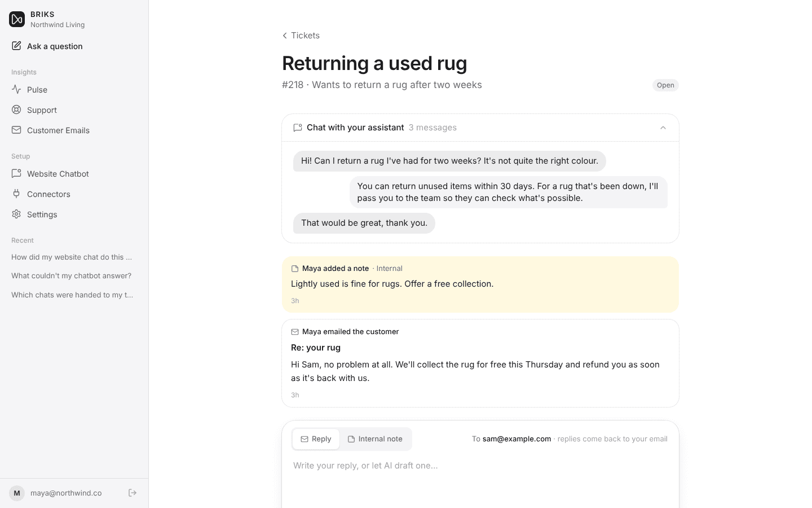Click the Customer Emails envelope icon
812x508 pixels.
click(x=16, y=130)
